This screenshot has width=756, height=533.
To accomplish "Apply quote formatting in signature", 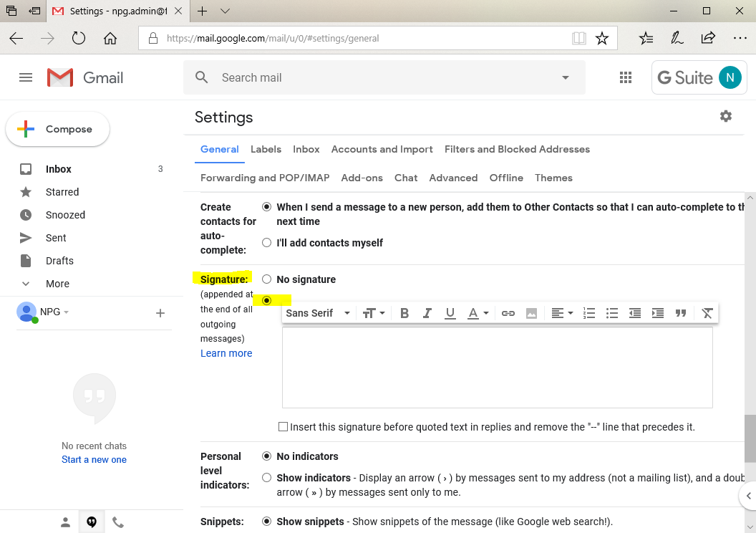I will [681, 313].
